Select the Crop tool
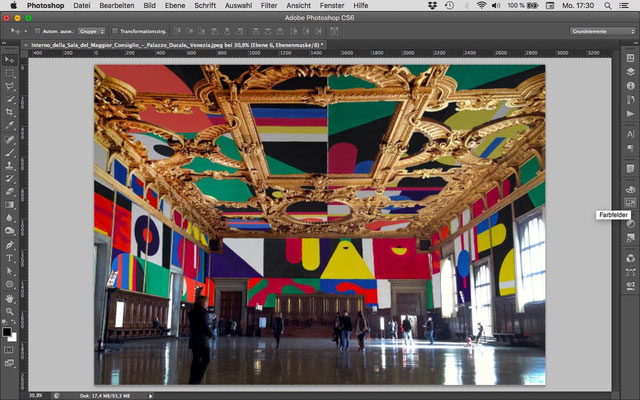The width and height of the screenshot is (640, 400). tap(9, 112)
